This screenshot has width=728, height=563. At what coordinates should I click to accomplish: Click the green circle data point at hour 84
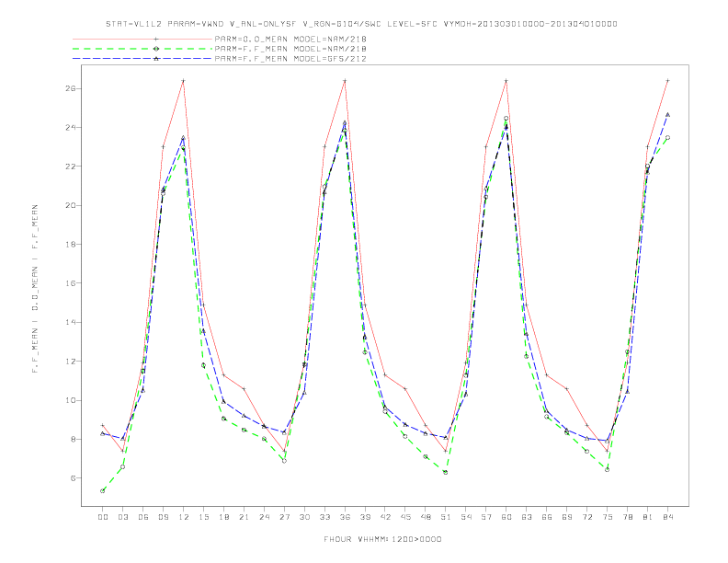click(x=667, y=137)
